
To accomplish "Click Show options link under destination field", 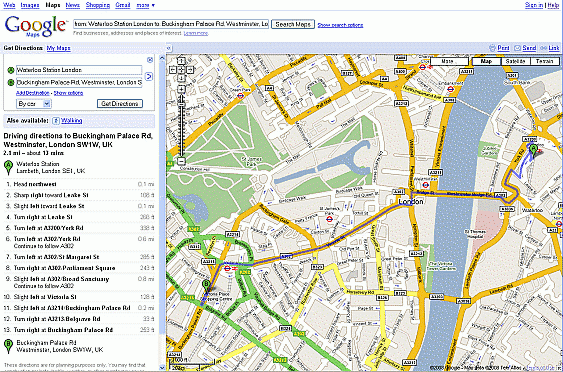I will click(68, 93).
